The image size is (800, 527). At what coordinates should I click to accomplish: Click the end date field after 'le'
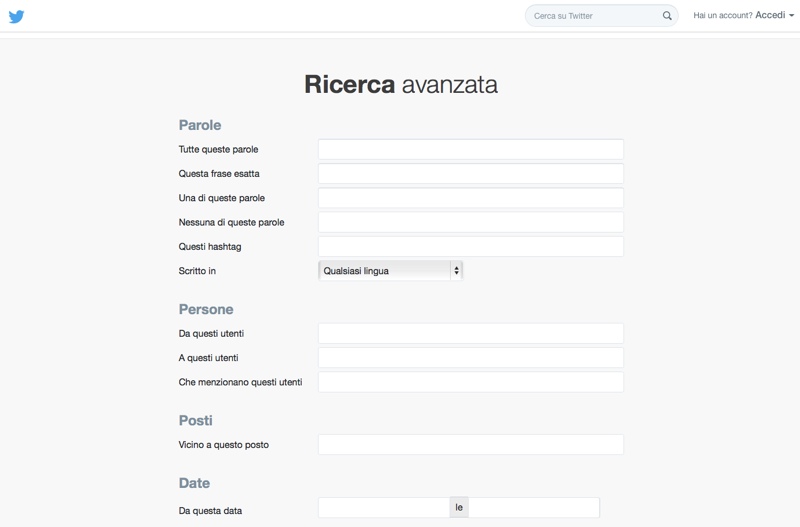(x=534, y=508)
